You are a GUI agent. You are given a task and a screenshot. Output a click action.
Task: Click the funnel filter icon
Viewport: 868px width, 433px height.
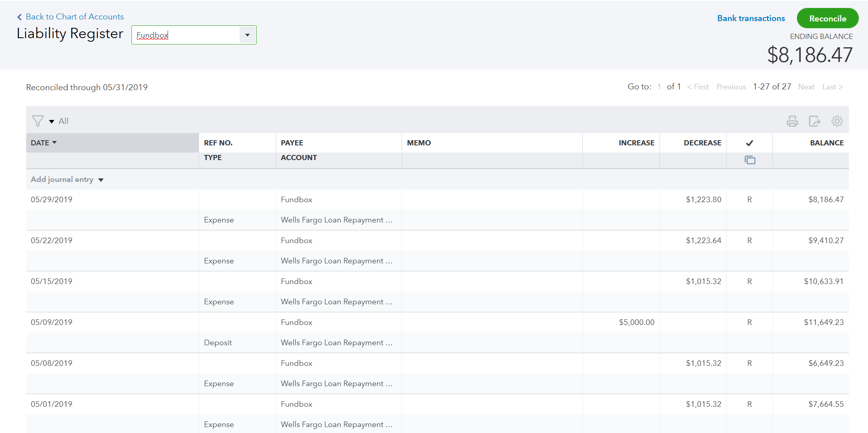[x=38, y=121]
